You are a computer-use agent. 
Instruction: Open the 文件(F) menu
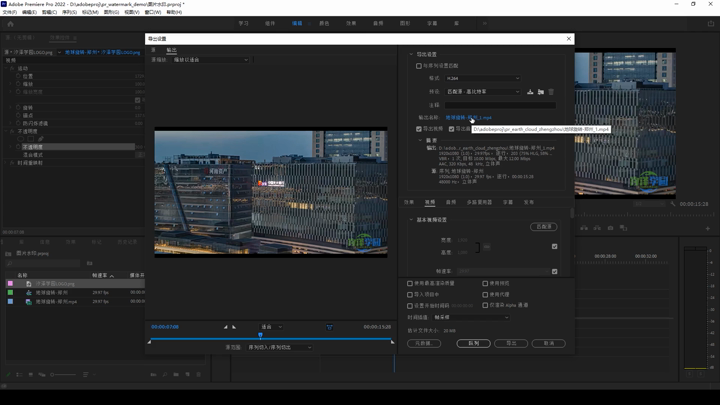coord(8,12)
